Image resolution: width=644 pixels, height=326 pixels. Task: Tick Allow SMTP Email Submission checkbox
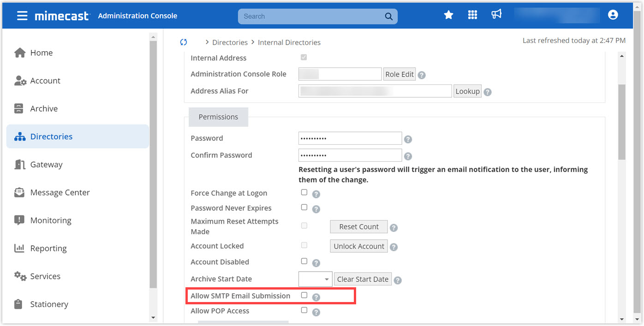304,295
